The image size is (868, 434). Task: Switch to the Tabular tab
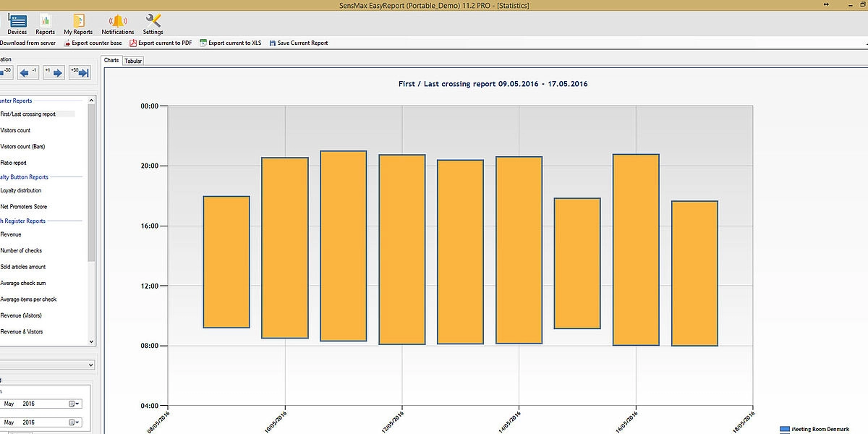click(133, 61)
